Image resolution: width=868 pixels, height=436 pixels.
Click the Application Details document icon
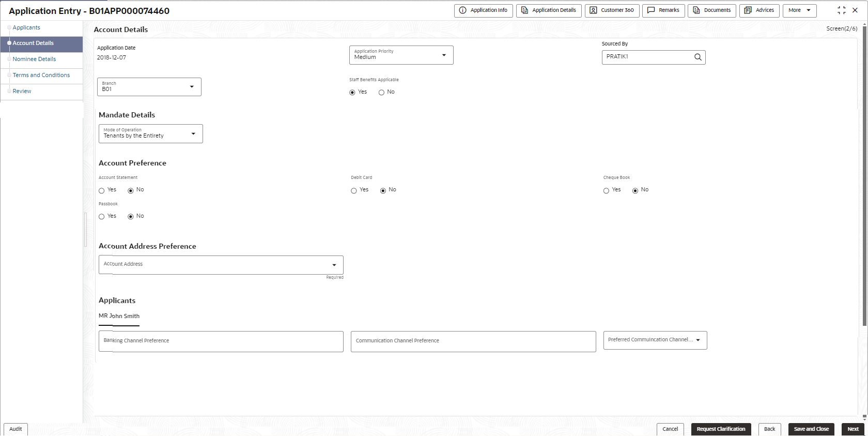point(524,10)
